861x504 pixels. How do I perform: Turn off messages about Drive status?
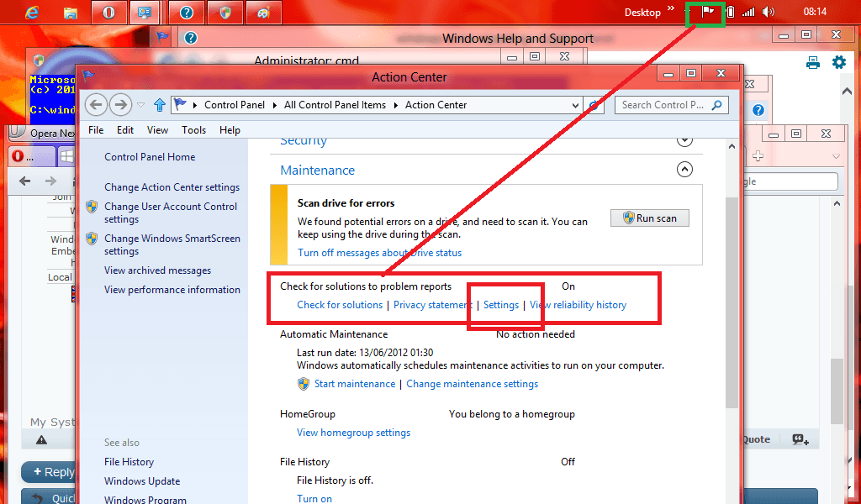pos(379,253)
